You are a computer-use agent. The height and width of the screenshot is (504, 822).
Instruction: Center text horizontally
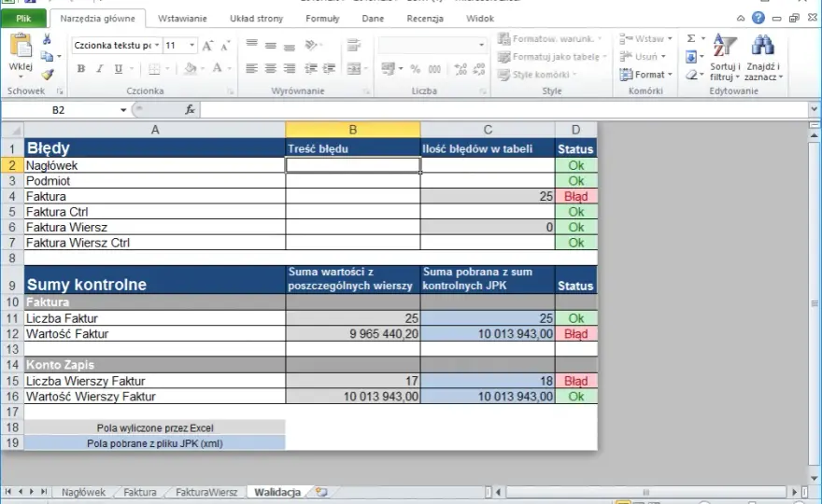click(271, 69)
